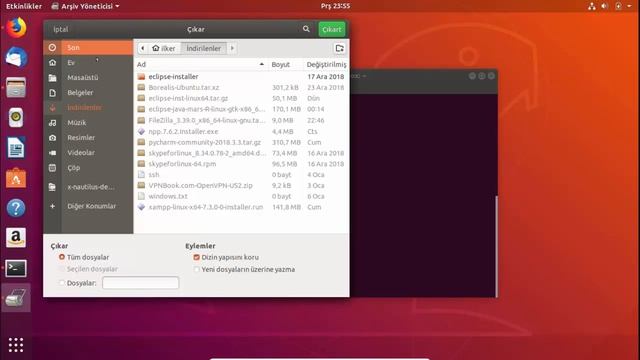Select the Seçilen dosyalar radio button
The width and height of the screenshot is (640, 360).
point(62,269)
